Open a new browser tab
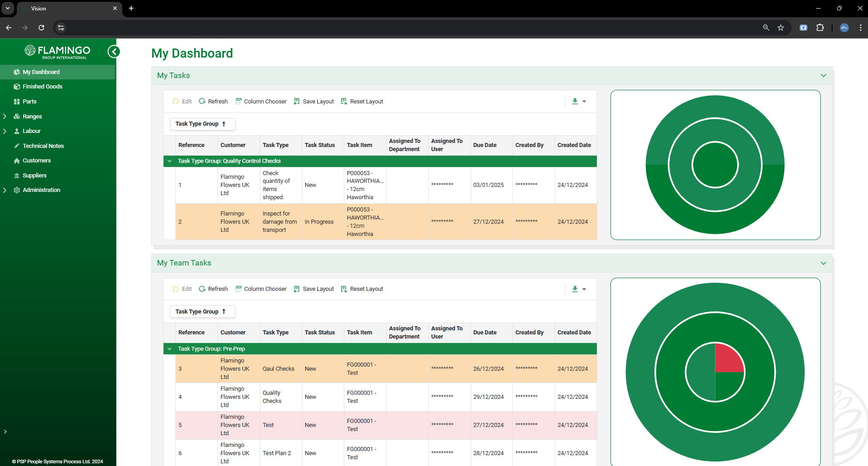The width and height of the screenshot is (868, 466). tap(131, 8)
